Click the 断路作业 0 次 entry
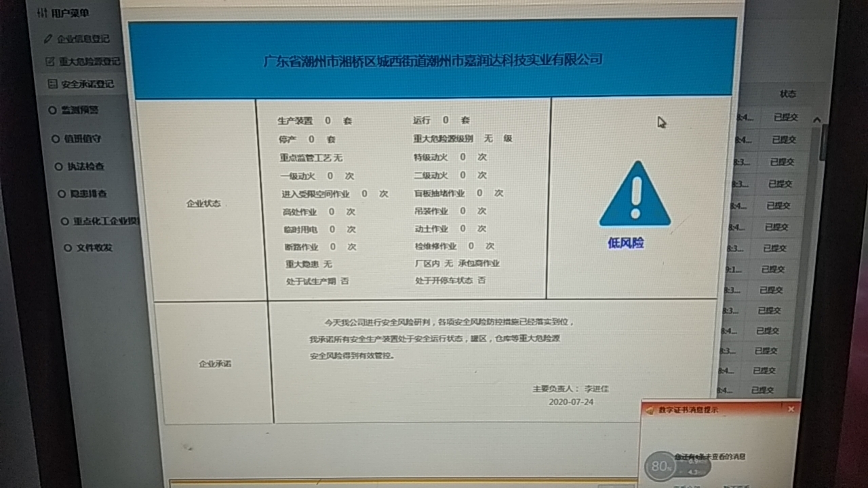This screenshot has height=488, width=868. pyautogui.click(x=321, y=247)
